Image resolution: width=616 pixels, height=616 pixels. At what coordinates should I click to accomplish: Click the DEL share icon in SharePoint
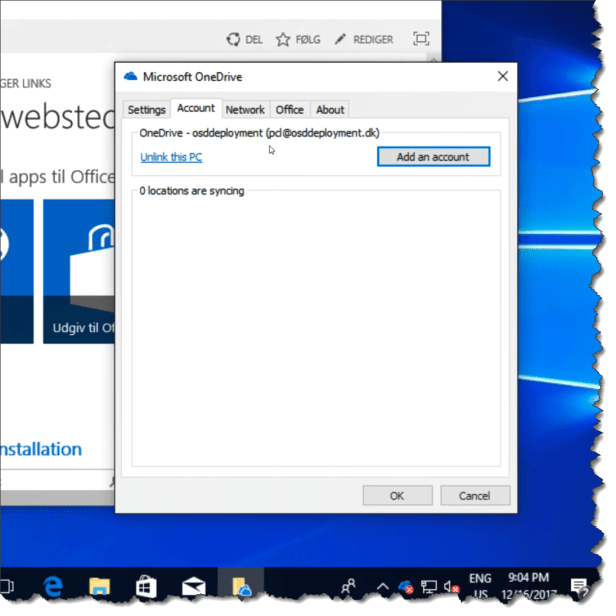coord(234,40)
